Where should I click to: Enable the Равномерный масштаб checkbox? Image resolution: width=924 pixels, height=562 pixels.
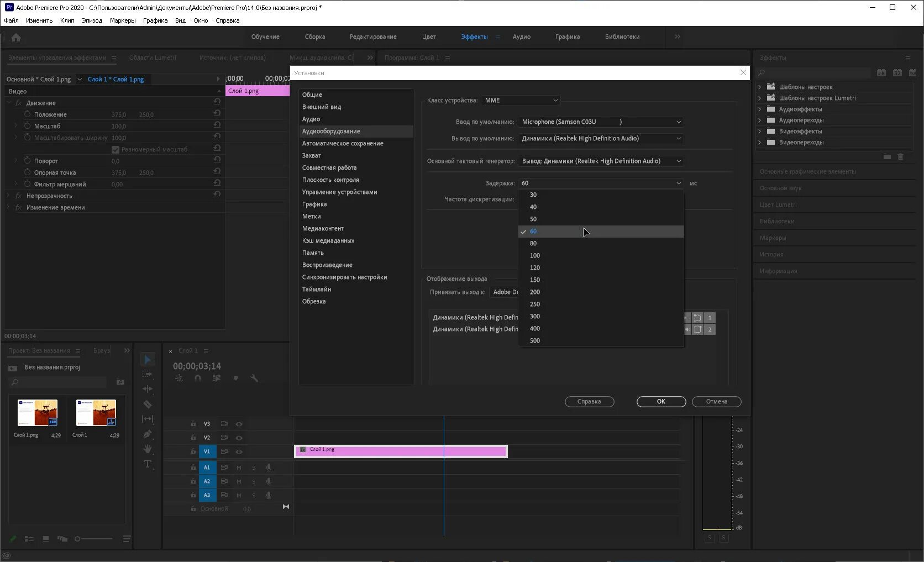116,149
